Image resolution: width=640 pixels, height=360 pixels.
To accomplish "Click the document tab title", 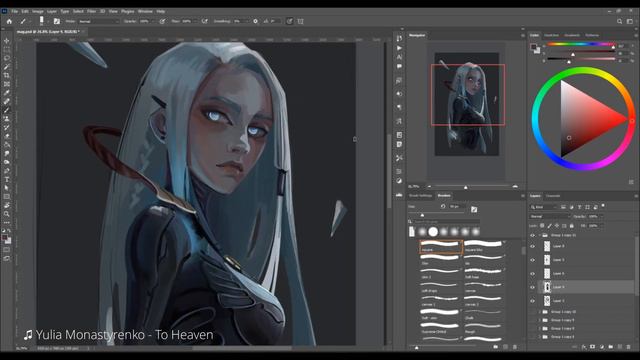I will (x=48, y=31).
